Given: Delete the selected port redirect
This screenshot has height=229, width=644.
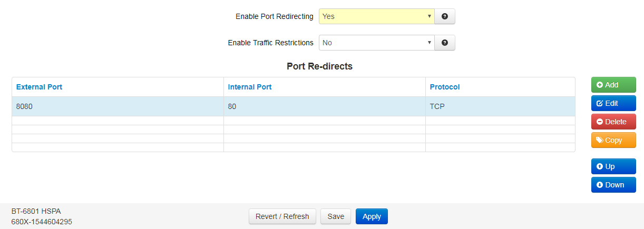Looking at the screenshot, I should 613,122.
